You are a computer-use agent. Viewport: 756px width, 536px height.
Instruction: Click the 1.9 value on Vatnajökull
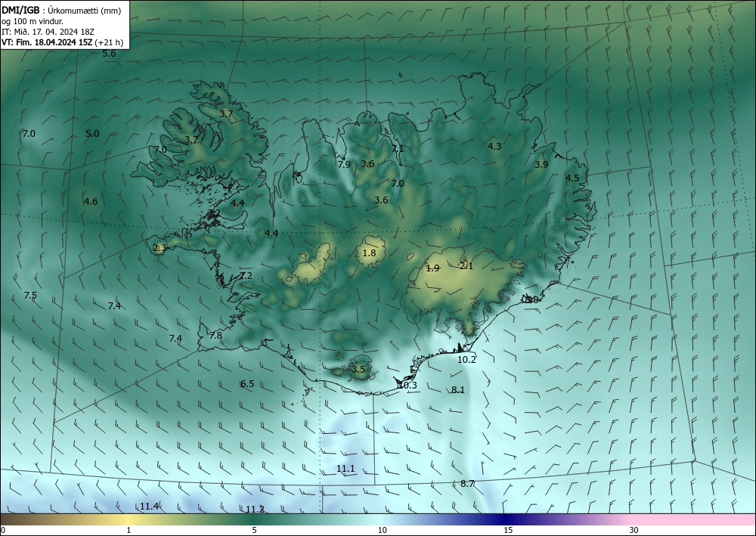click(x=433, y=268)
